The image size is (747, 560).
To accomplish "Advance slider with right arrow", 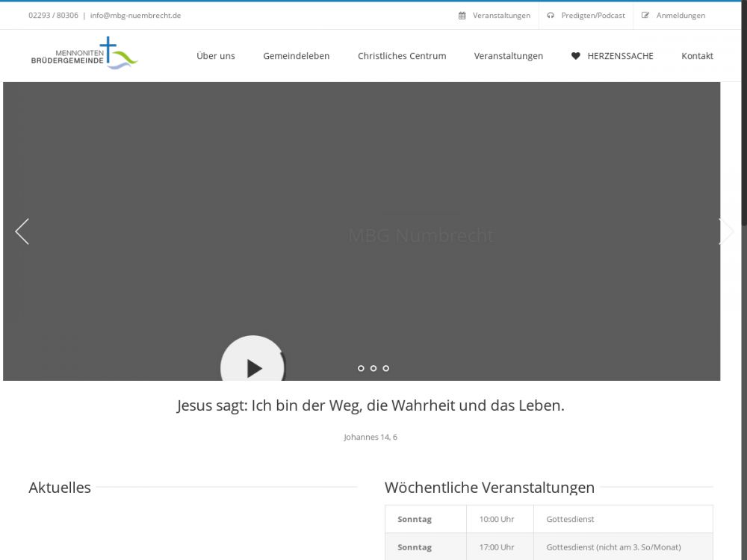I will [x=725, y=231].
